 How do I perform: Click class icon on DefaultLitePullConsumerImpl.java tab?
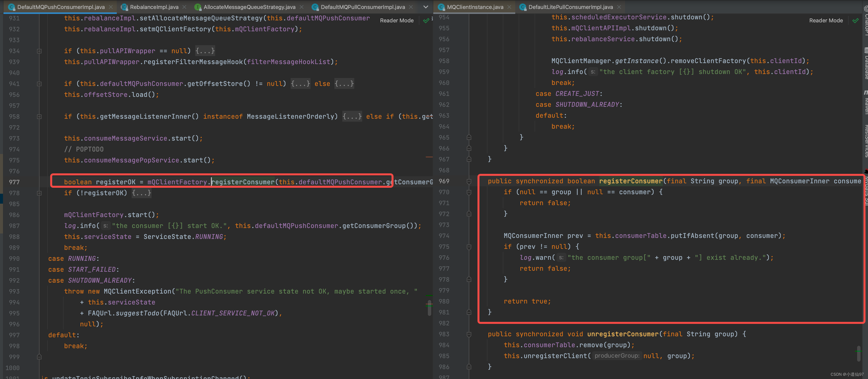(x=523, y=7)
